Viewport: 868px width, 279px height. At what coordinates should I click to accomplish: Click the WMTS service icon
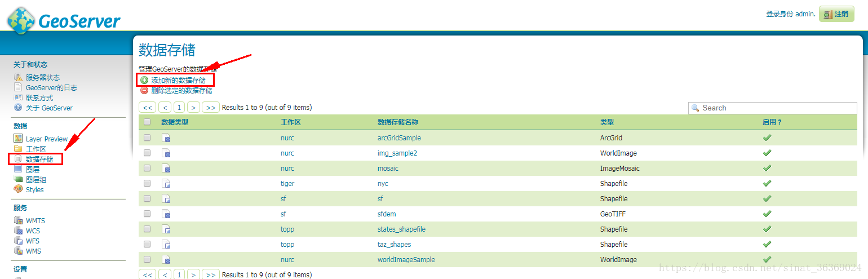(x=18, y=220)
